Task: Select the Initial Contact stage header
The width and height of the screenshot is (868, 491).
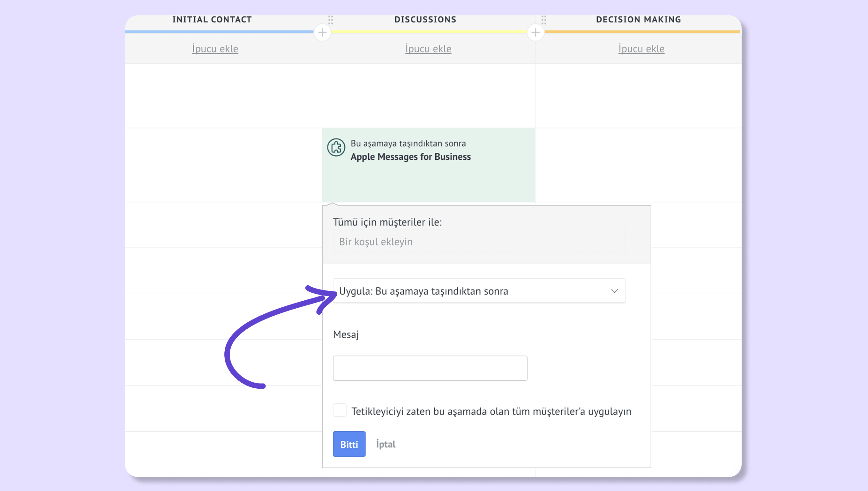Action: tap(212, 19)
